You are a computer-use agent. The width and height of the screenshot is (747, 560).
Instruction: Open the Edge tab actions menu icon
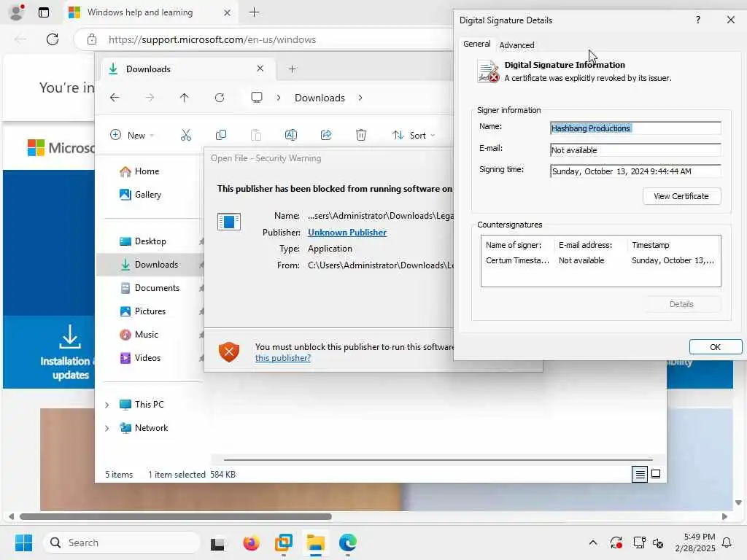(44, 12)
